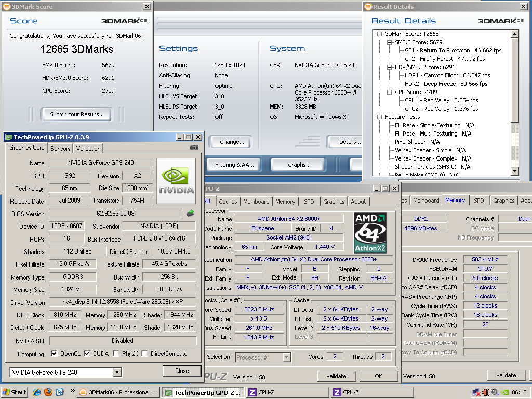Screen dimensions: 532x399
Task: Open the Caches tab in CPU-Z
Action: click(x=228, y=202)
